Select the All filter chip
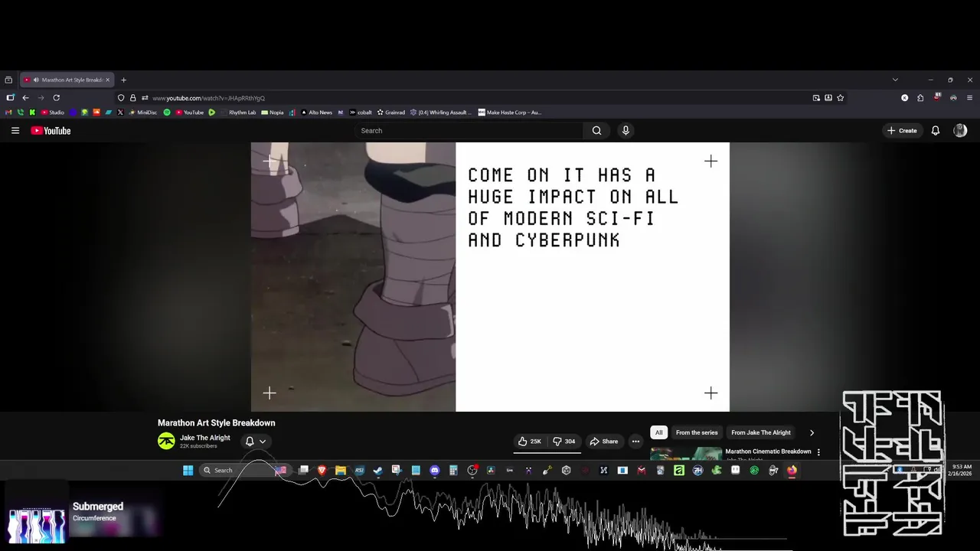 658,432
